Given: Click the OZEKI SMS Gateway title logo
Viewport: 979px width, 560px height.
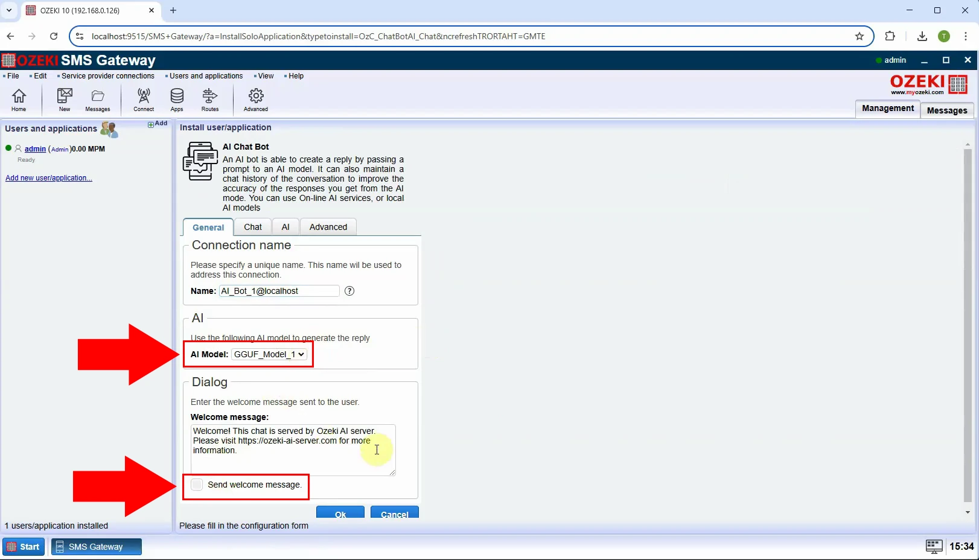Looking at the screenshot, I should (x=79, y=60).
